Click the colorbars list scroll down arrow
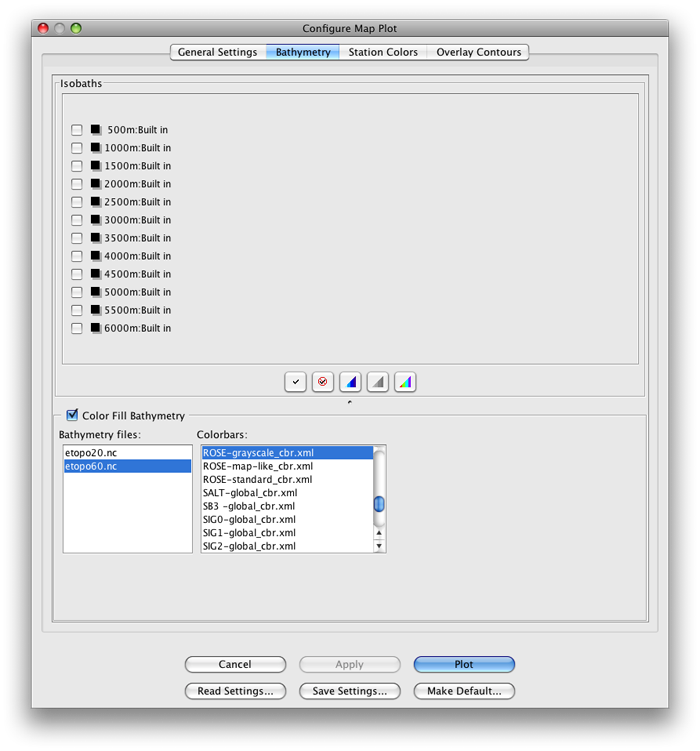The image size is (700, 751). pos(379,546)
